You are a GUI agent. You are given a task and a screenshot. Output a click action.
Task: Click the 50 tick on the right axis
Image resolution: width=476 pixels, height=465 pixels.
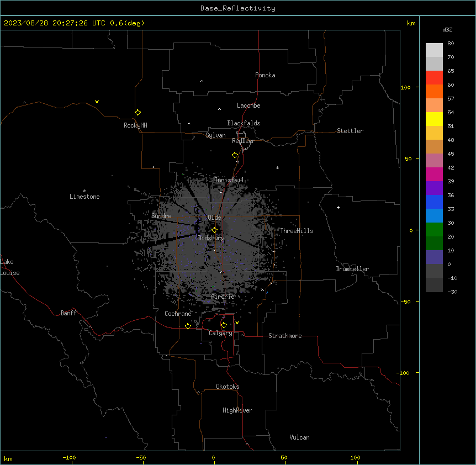(x=408, y=158)
